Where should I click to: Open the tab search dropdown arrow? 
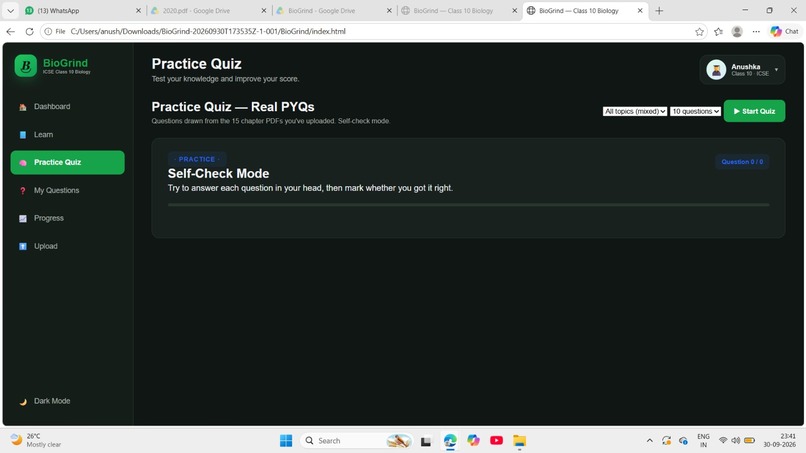[x=10, y=10]
